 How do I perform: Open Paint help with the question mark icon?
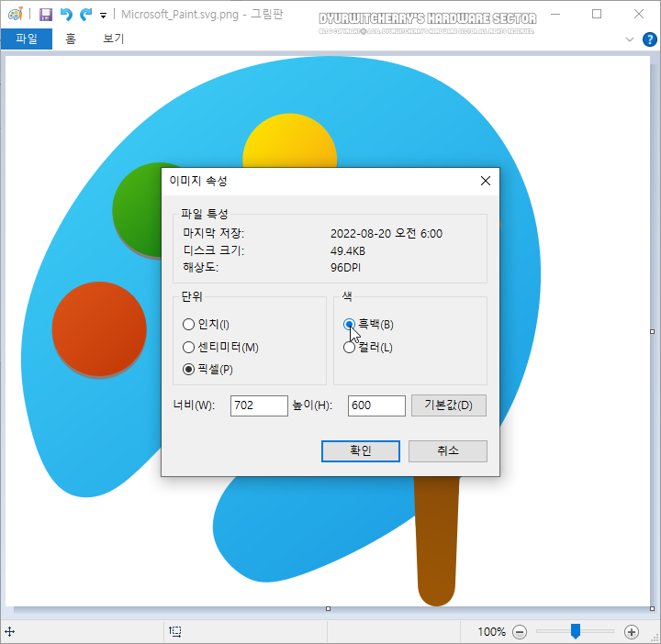[649, 39]
